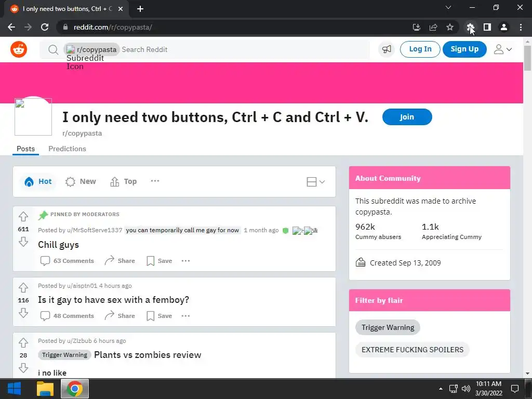
Task: Click the search magnifier icon
Action: coord(53,49)
